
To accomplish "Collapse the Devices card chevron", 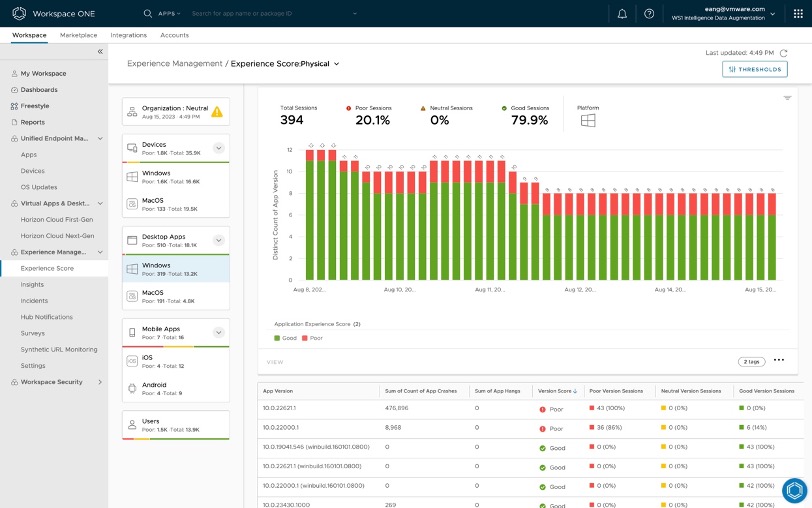I will click(219, 148).
